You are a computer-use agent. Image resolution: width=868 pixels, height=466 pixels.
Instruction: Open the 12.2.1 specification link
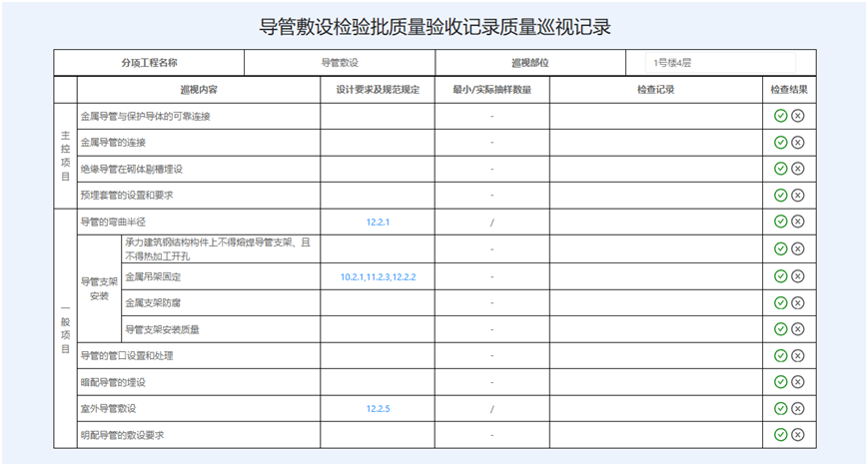[x=378, y=222]
